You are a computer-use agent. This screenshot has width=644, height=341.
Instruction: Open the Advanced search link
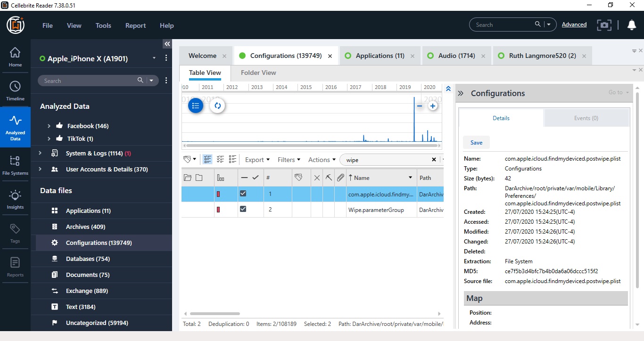(574, 24)
